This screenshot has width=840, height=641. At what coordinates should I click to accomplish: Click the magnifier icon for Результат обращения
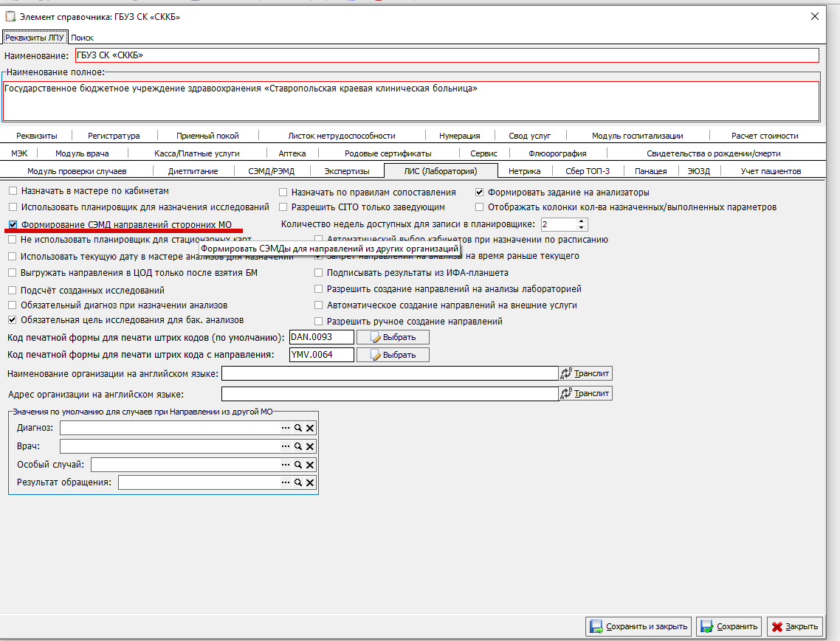298,482
